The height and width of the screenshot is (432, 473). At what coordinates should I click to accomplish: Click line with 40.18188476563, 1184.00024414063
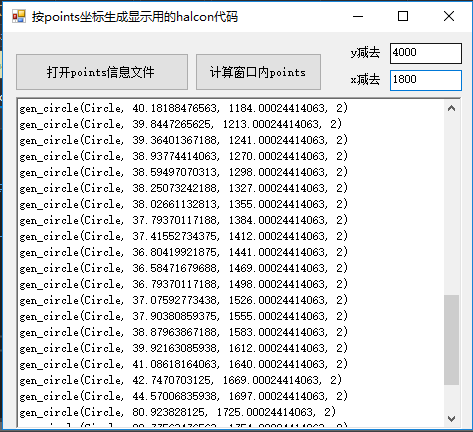click(183, 108)
